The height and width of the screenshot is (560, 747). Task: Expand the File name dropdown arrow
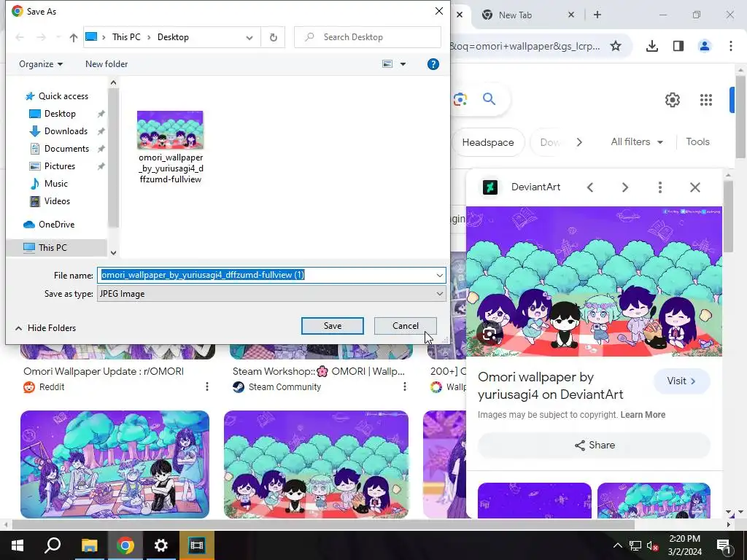pos(439,275)
